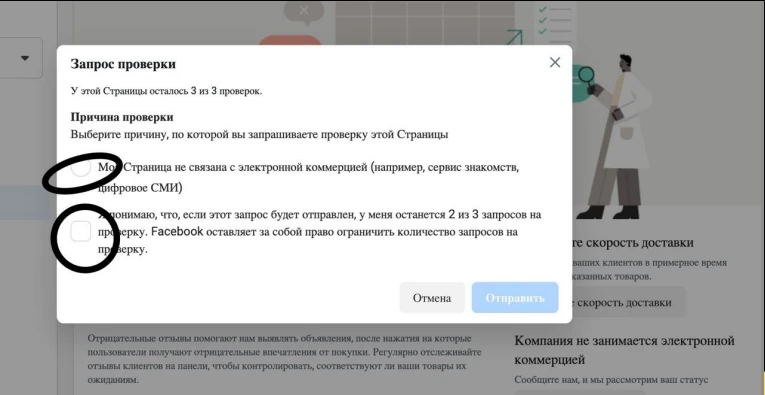Click 'Запрос проверки' dialog title
This screenshot has width=765, height=395.
pyautogui.click(x=123, y=64)
